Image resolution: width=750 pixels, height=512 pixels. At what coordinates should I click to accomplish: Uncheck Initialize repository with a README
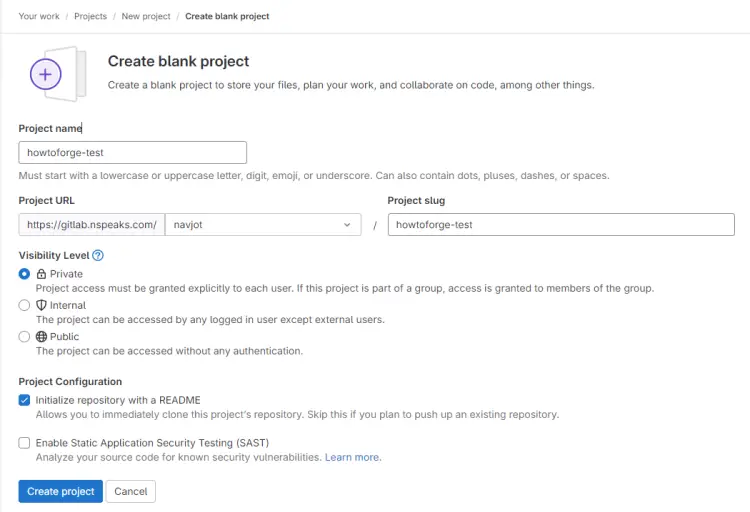[x=25, y=400]
